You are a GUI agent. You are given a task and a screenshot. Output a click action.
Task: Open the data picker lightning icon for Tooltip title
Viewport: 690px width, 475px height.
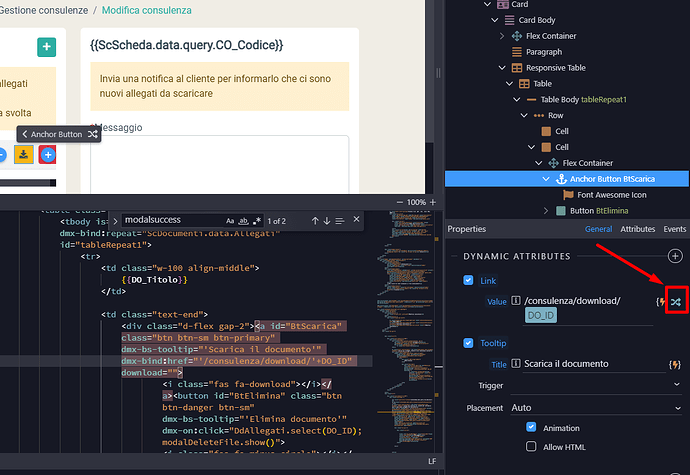(x=675, y=365)
